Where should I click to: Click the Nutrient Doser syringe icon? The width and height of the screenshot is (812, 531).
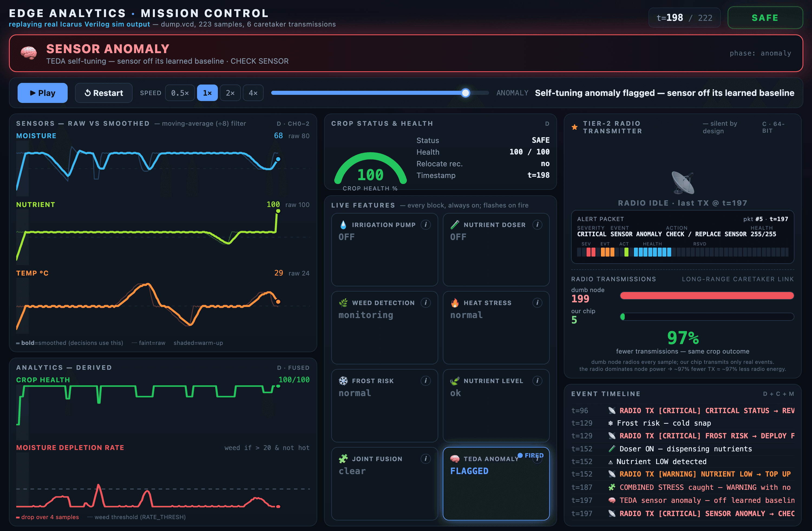pyautogui.click(x=455, y=225)
